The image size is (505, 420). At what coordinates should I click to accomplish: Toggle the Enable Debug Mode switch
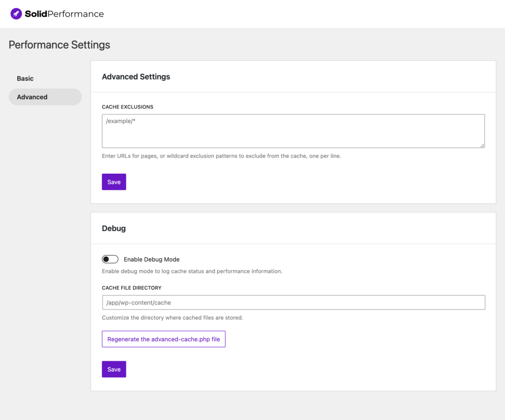pos(110,259)
